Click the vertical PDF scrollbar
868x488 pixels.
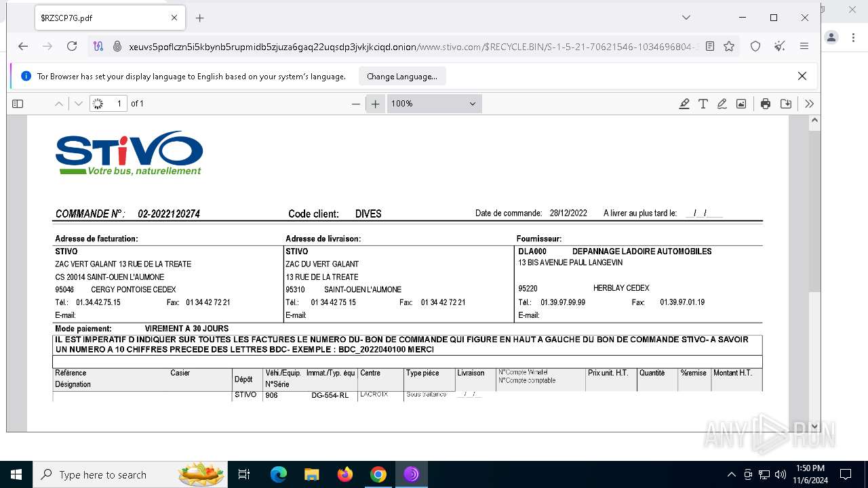click(815, 210)
